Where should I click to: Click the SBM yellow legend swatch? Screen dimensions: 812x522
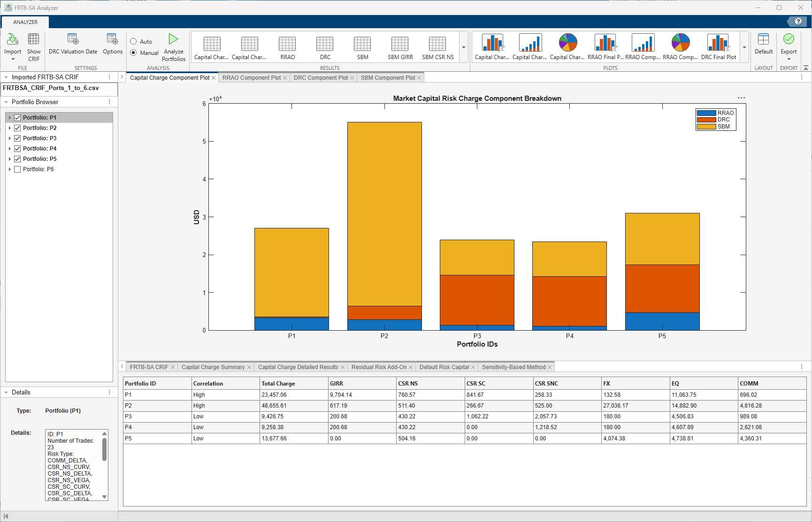(x=706, y=127)
